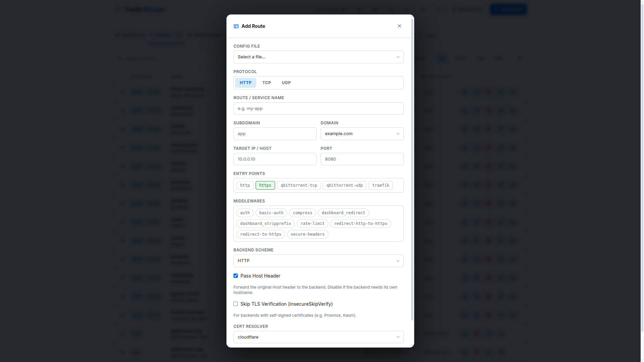The width and height of the screenshot is (644, 362).
Task: Focus the Route / Service Name field
Action: (x=318, y=109)
